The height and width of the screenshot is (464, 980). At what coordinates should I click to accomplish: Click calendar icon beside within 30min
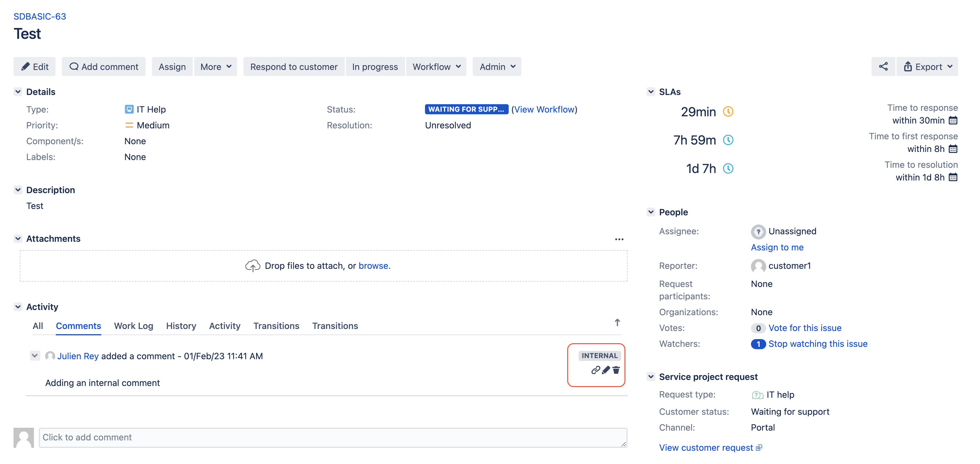click(x=953, y=121)
